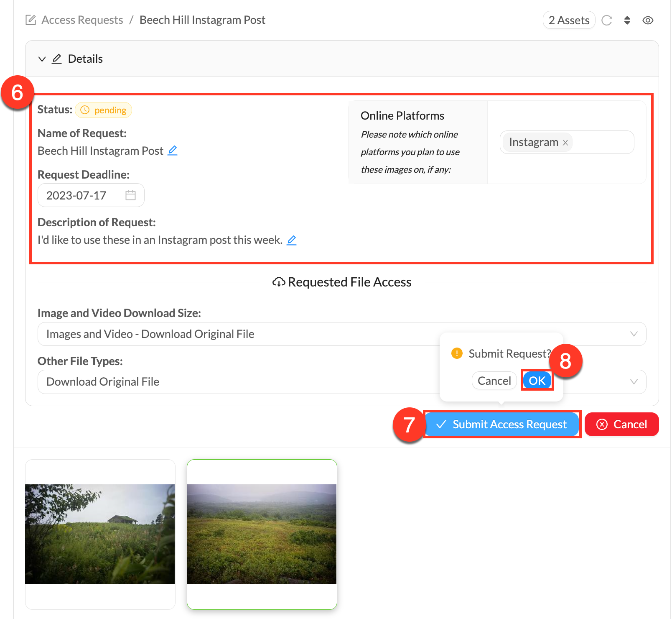Remove the Instagram platform tag
Screen dimensions: 672x619
[x=565, y=143]
